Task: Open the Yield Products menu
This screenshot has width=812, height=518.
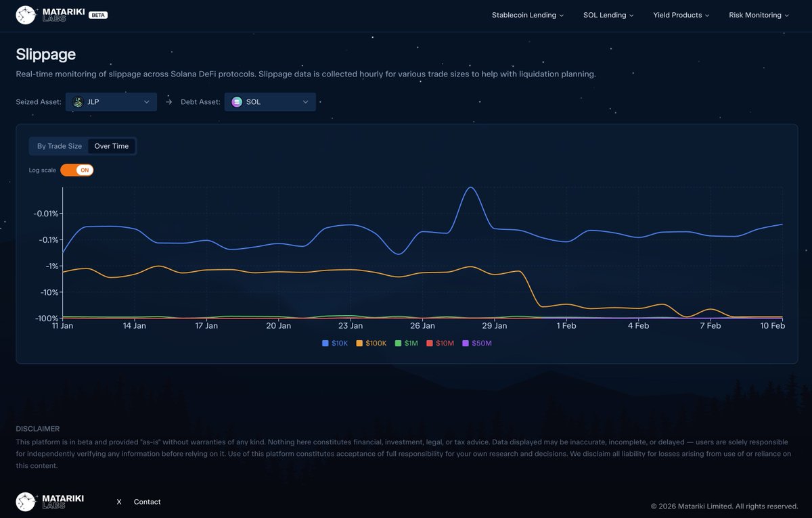Action: (x=681, y=15)
